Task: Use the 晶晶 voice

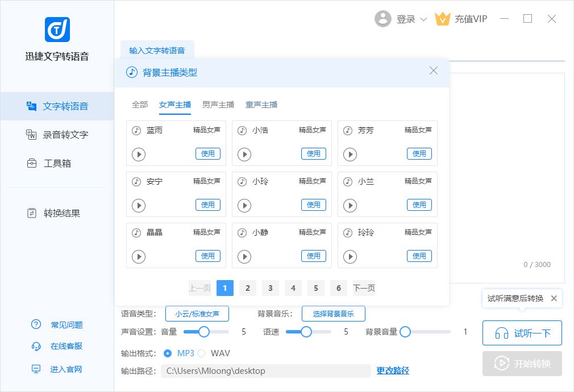Action: [x=208, y=256]
